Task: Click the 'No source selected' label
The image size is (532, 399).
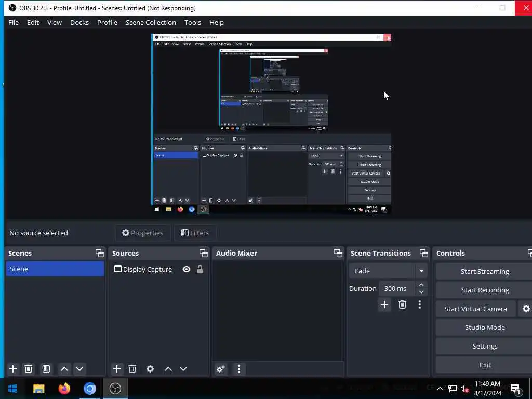Action: tap(38, 233)
